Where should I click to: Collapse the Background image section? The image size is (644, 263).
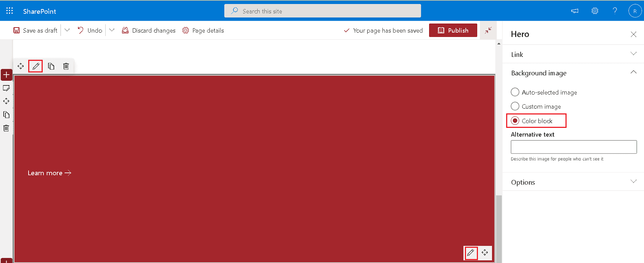[633, 72]
